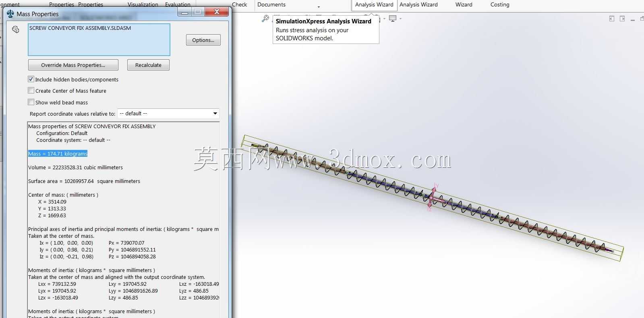Click the 'Py = 1046891552.11' principal moment value
Screen dimensions: 644x318
point(132,249)
